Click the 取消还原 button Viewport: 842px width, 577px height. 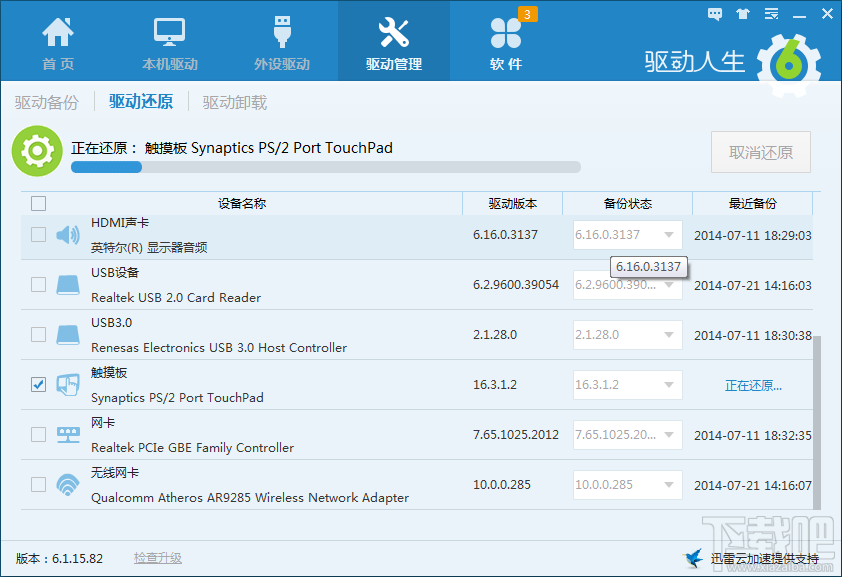pyautogui.click(x=761, y=152)
